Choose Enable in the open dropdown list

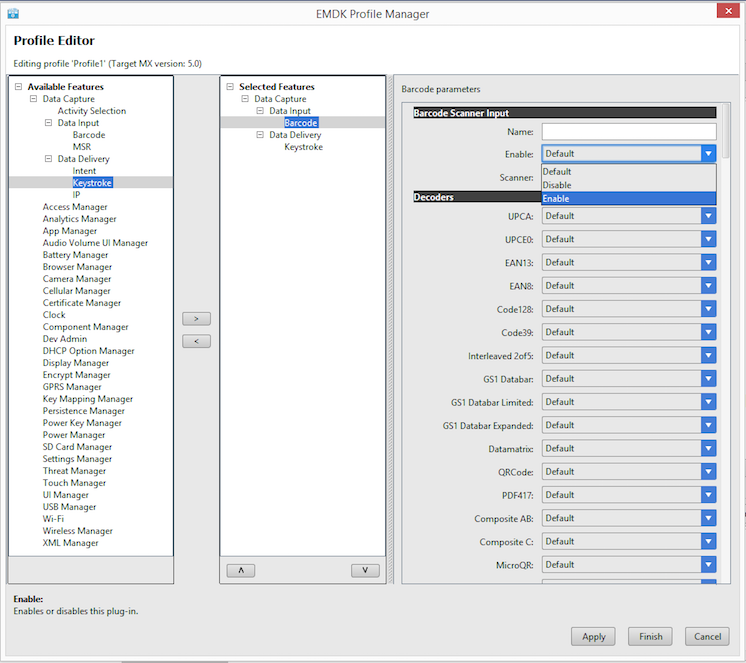coord(628,198)
